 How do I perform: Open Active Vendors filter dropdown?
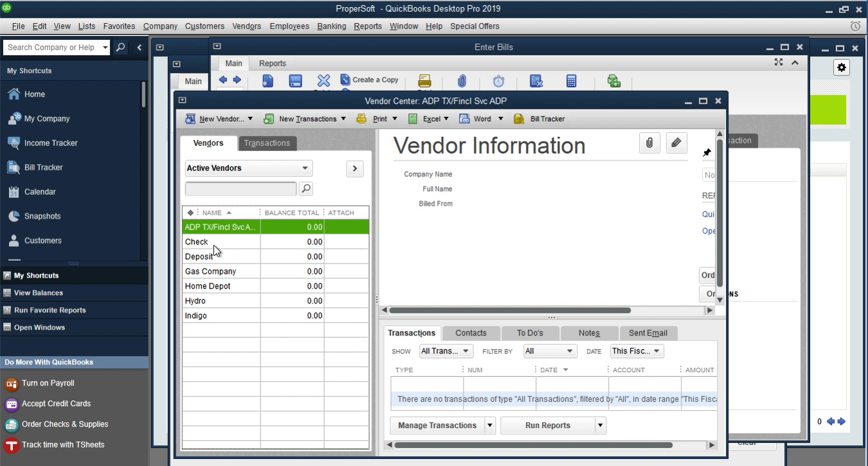coord(249,168)
